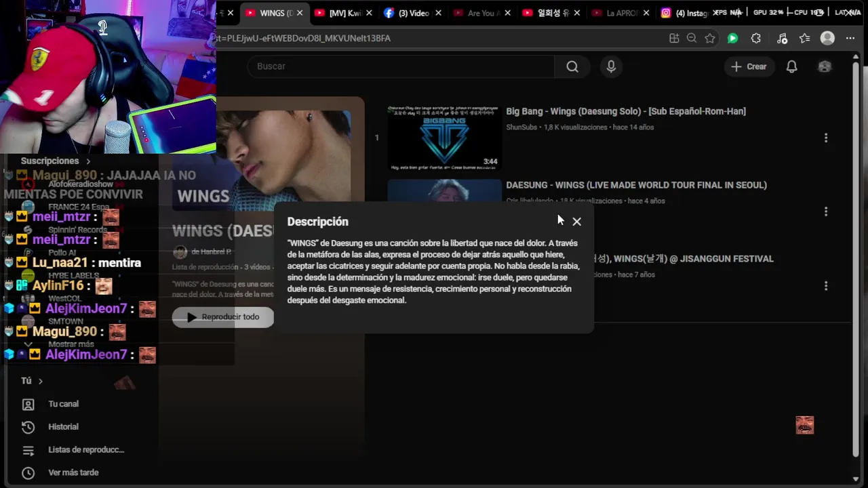
Task: Close the Facebook Video tab
Action: click(438, 13)
